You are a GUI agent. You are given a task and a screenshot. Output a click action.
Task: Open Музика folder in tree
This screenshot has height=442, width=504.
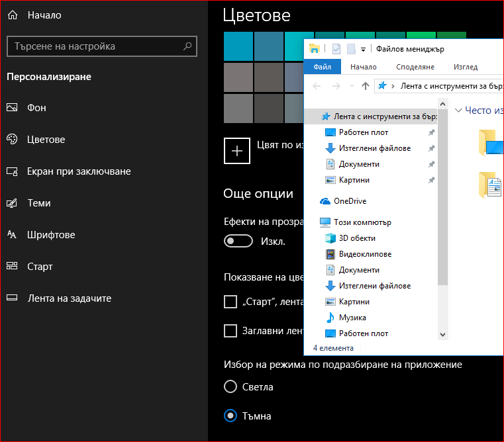tap(352, 318)
